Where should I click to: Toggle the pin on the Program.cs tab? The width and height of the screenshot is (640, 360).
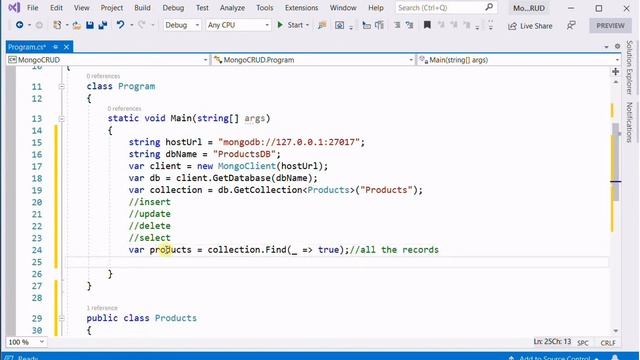[56, 47]
